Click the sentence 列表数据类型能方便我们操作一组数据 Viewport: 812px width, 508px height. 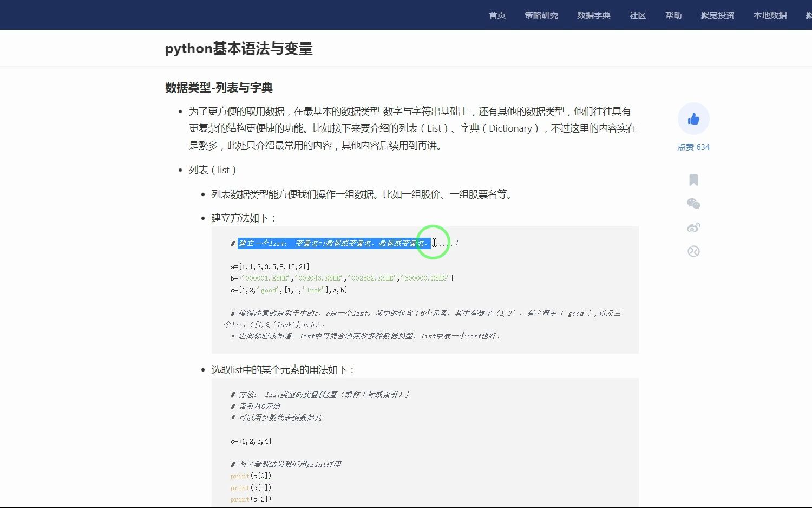(362, 194)
